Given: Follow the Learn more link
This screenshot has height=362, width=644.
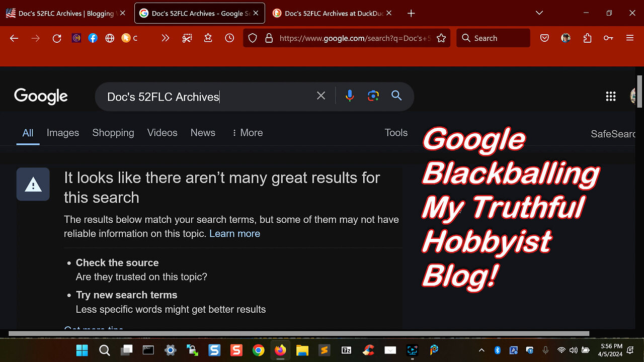Looking at the screenshot, I should (234, 234).
